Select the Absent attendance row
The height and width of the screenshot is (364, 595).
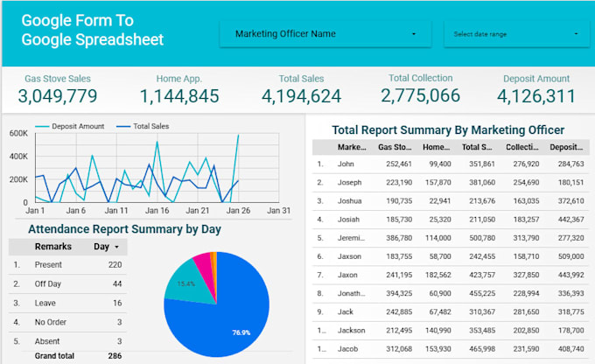pos(67,341)
